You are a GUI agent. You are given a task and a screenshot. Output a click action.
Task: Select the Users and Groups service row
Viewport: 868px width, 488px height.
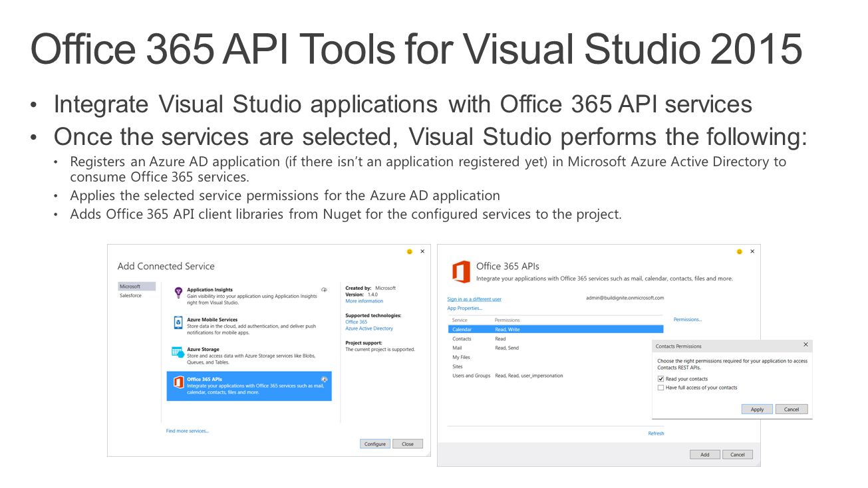pyautogui.click(x=556, y=376)
